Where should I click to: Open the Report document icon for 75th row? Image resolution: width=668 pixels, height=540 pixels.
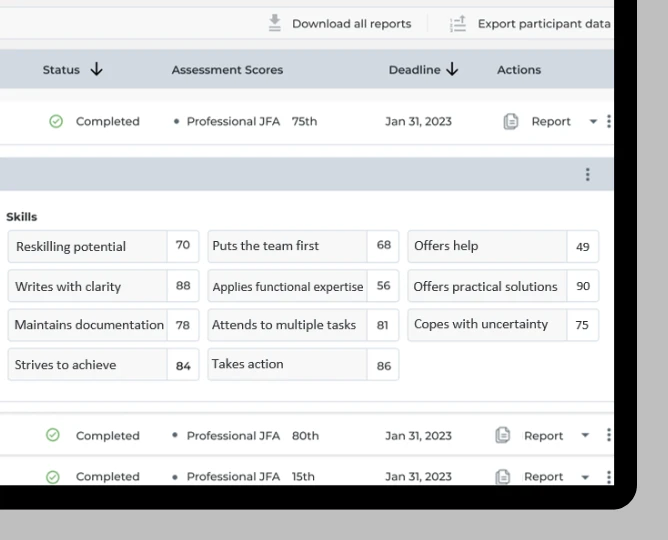pyautogui.click(x=509, y=122)
